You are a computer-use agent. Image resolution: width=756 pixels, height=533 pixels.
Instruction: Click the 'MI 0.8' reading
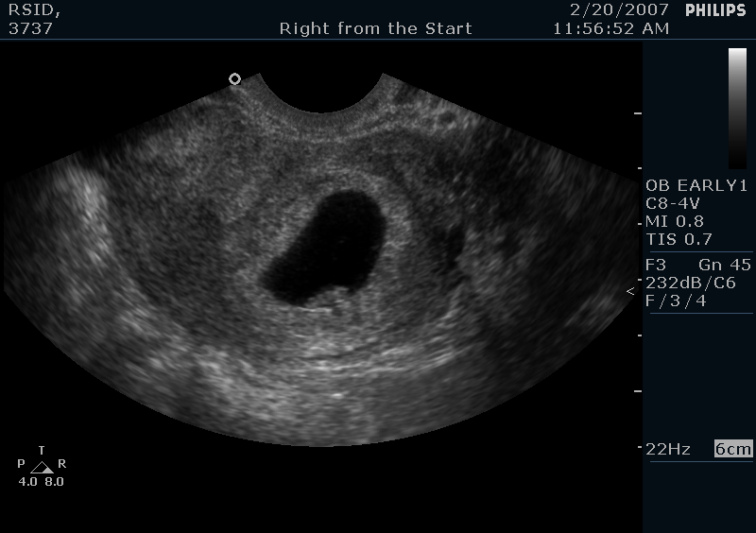click(675, 221)
